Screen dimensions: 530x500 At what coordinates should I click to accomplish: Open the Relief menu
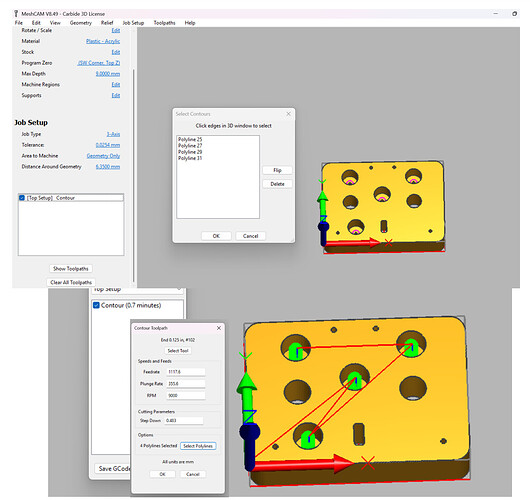(107, 23)
